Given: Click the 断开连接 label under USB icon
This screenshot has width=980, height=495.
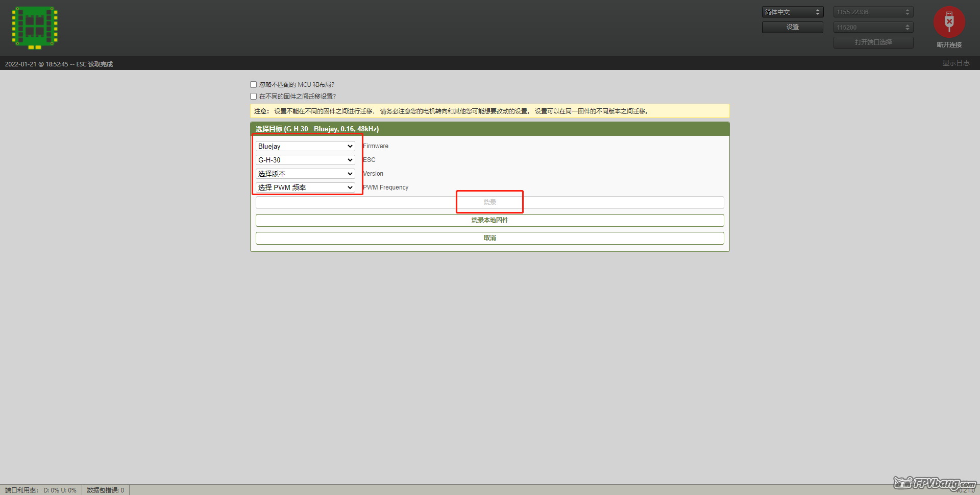Looking at the screenshot, I should 949,45.
